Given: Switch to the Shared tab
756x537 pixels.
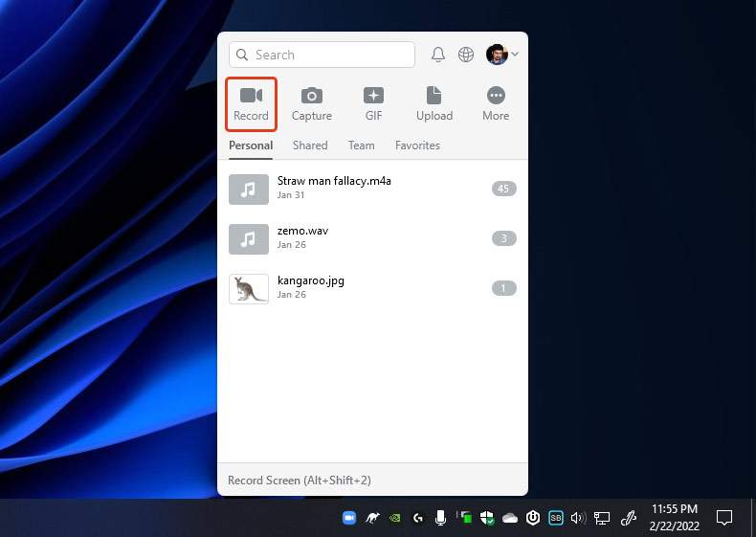Looking at the screenshot, I should click(310, 145).
